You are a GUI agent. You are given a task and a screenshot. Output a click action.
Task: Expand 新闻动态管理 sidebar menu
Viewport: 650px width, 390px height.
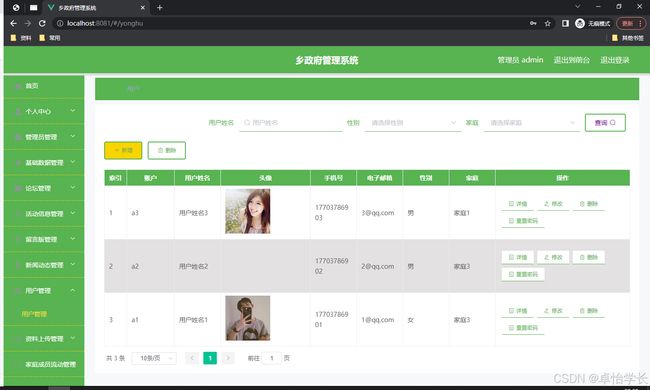(x=44, y=265)
